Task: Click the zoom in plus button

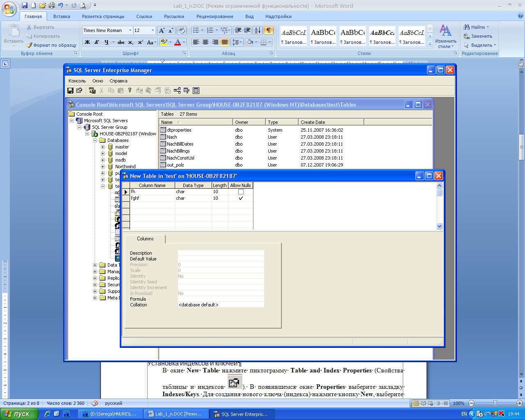Action: (519, 403)
